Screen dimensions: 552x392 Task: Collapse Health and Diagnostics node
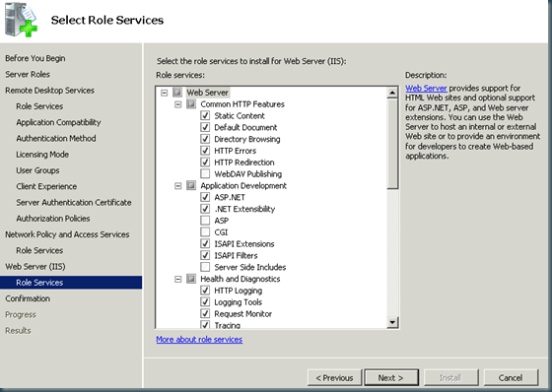point(178,279)
